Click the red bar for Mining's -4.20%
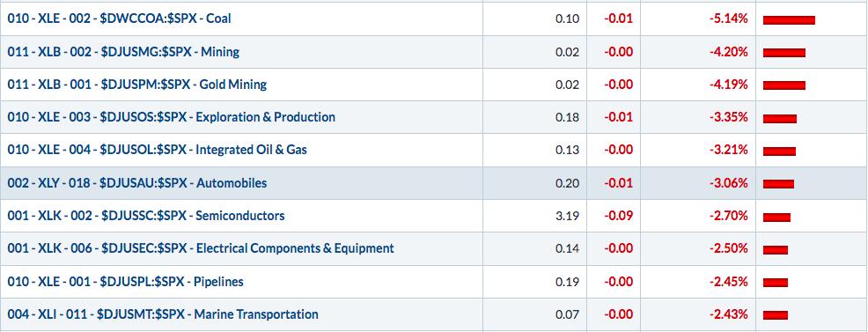Image resolution: width=868 pixels, height=332 pixels. (783, 53)
